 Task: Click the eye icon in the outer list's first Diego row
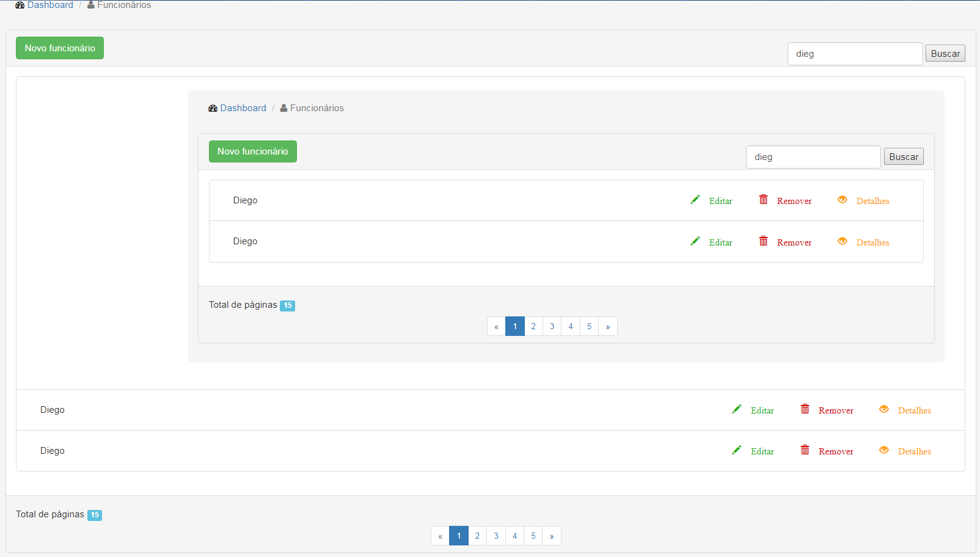[x=884, y=409]
